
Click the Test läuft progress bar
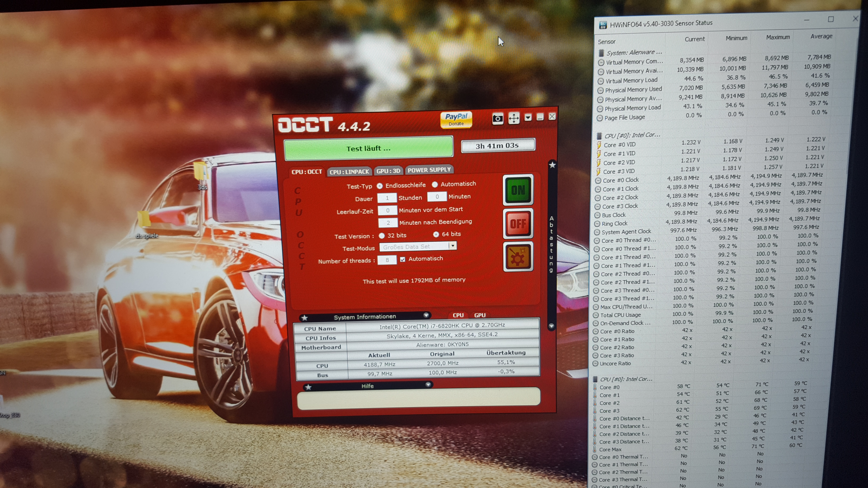[x=368, y=149]
